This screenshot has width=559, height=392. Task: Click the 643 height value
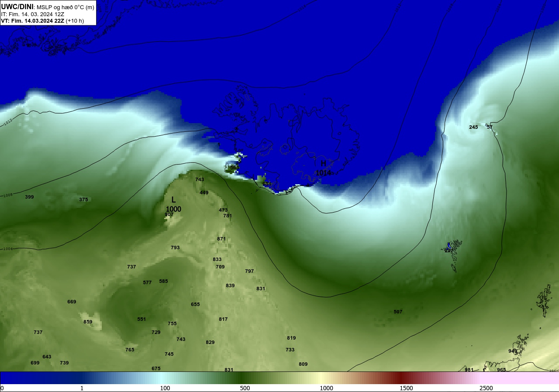(x=47, y=357)
